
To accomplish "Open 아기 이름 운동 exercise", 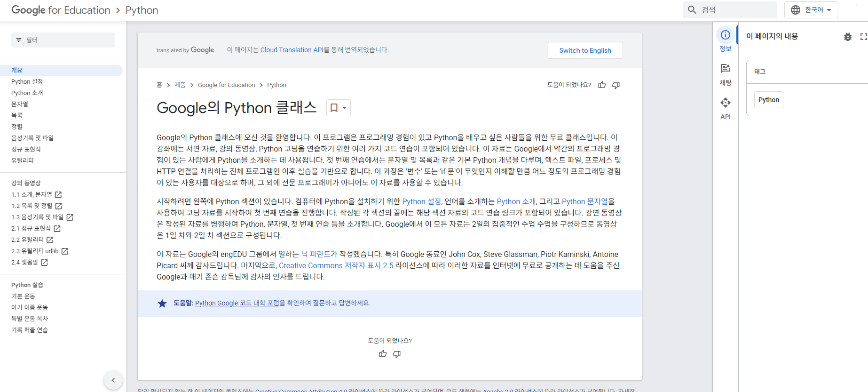I will pos(30,308).
